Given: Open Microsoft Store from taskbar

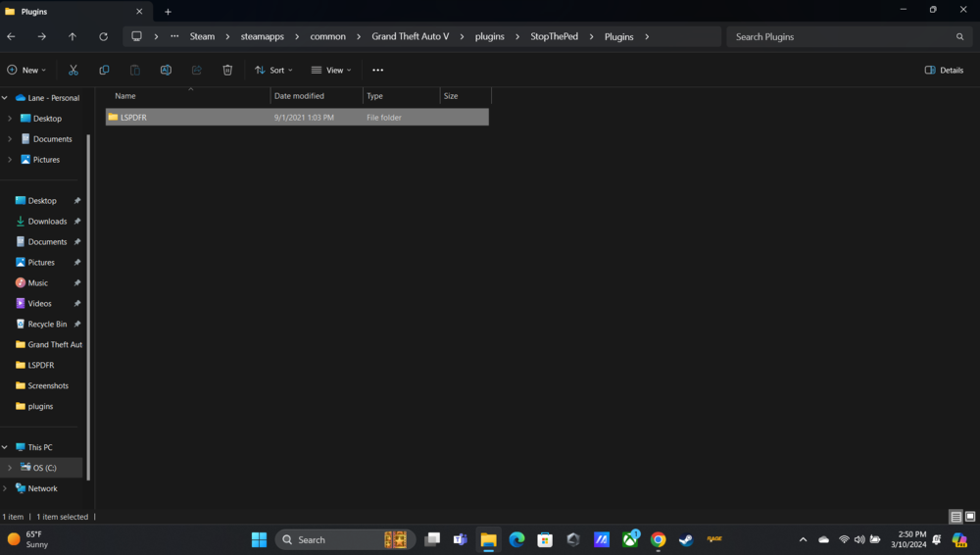Looking at the screenshot, I should (x=545, y=539).
